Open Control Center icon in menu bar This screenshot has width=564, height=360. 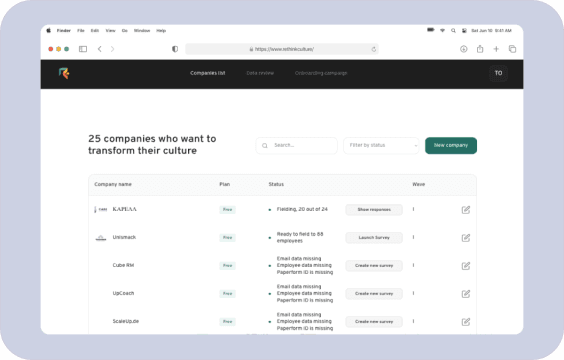464,31
